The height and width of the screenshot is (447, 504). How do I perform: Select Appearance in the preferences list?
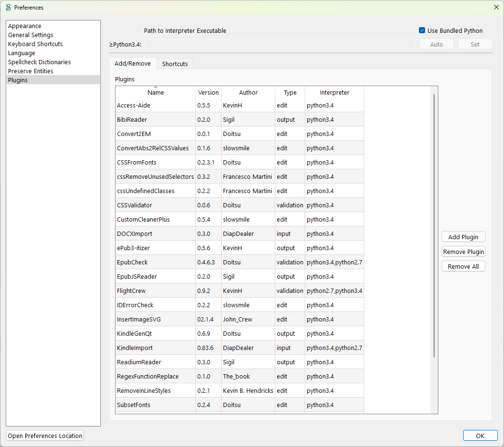pos(53,26)
